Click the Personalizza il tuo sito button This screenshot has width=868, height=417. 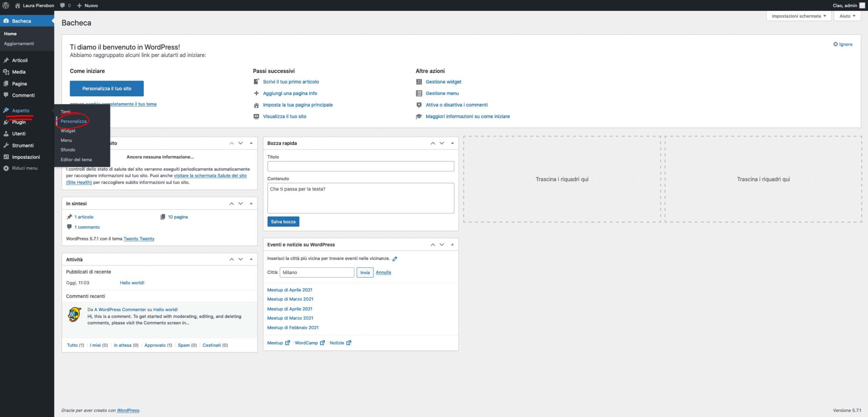click(x=107, y=89)
